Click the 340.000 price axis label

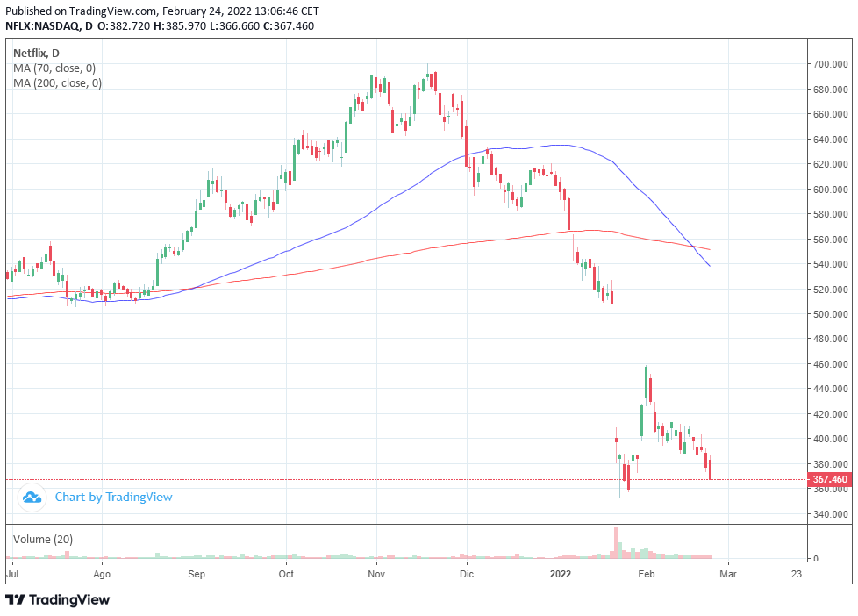tap(831, 514)
